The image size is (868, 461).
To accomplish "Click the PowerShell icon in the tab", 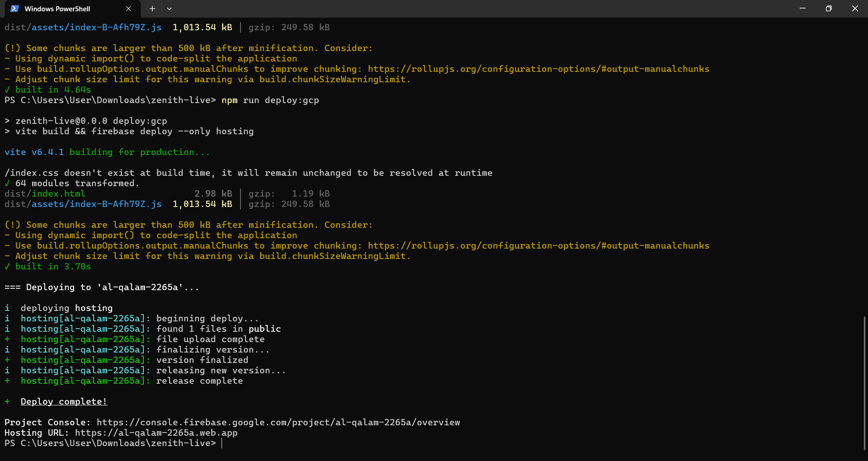I will [14, 9].
